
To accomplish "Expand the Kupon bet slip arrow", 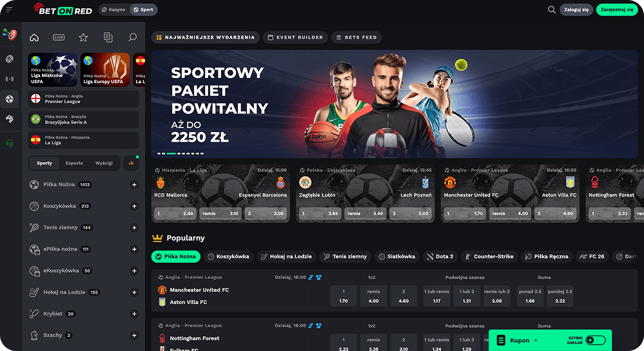I will point(536,340).
